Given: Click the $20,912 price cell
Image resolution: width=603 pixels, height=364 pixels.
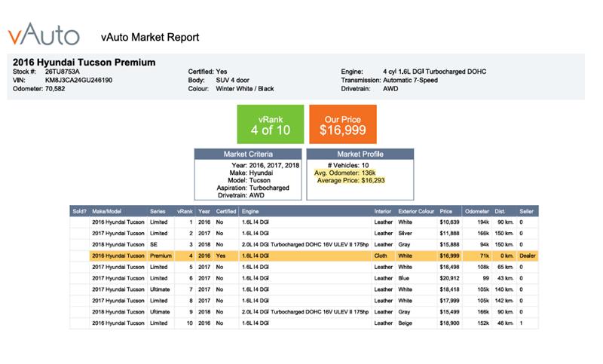Looking at the screenshot, I should (x=449, y=278).
